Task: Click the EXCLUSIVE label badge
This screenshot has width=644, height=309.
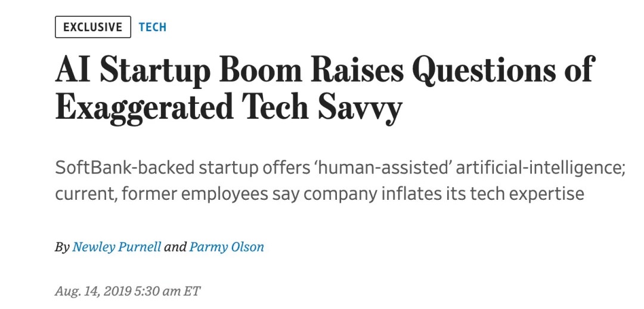Action: (93, 27)
